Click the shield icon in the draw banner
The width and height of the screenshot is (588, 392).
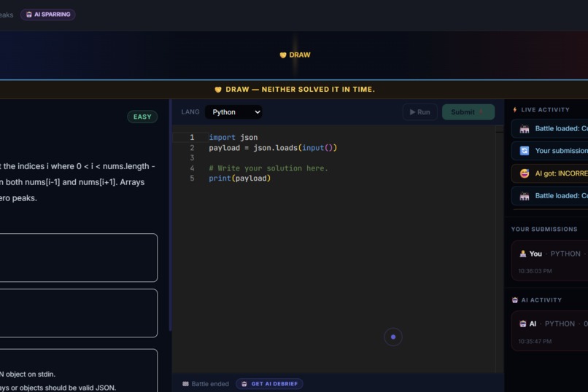tap(218, 90)
